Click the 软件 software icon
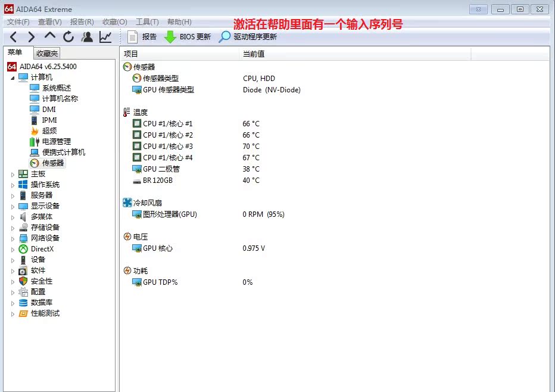 coord(23,270)
